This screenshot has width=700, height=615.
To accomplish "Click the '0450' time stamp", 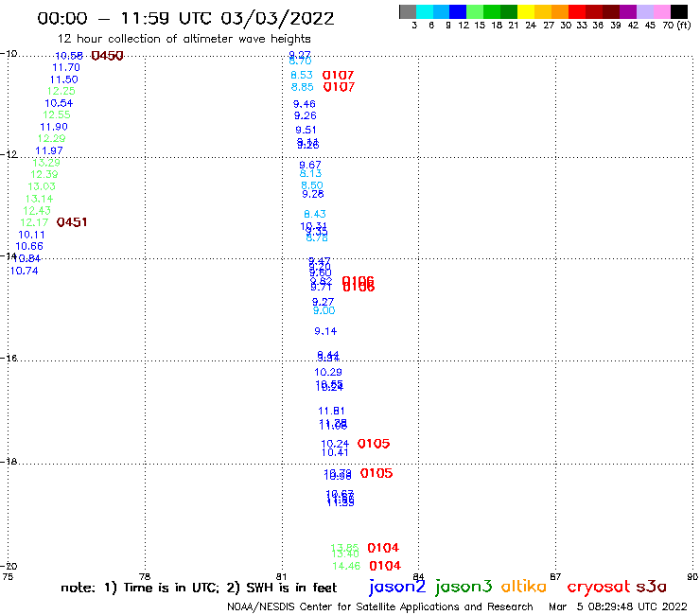I will [x=107, y=56].
